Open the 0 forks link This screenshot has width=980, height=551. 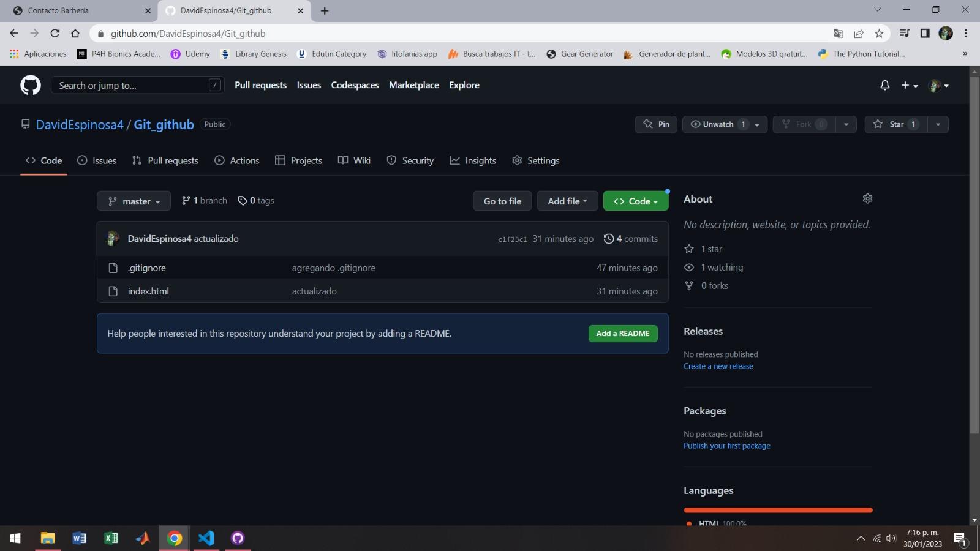[706, 285]
